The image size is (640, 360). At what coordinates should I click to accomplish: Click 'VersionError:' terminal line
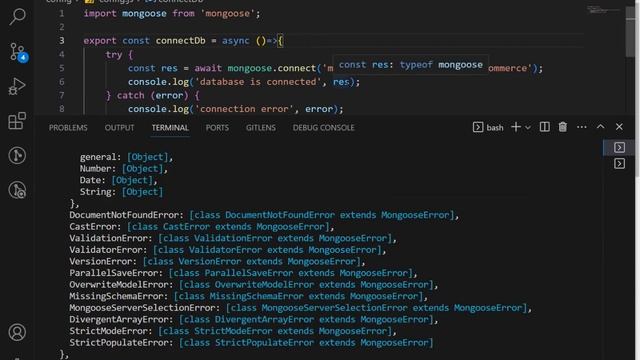217,261
